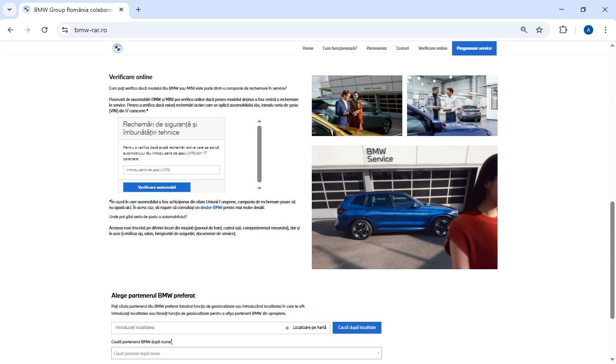Click the VIN widget vertical scrollbar thumb
The width and height of the screenshot is (616, 364).
point(259,154)
